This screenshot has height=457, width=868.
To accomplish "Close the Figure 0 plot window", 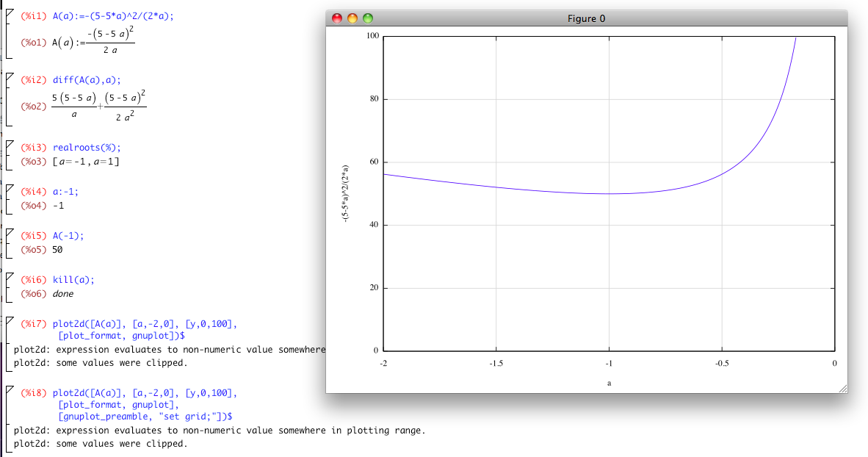I will (x=338, y=18).
